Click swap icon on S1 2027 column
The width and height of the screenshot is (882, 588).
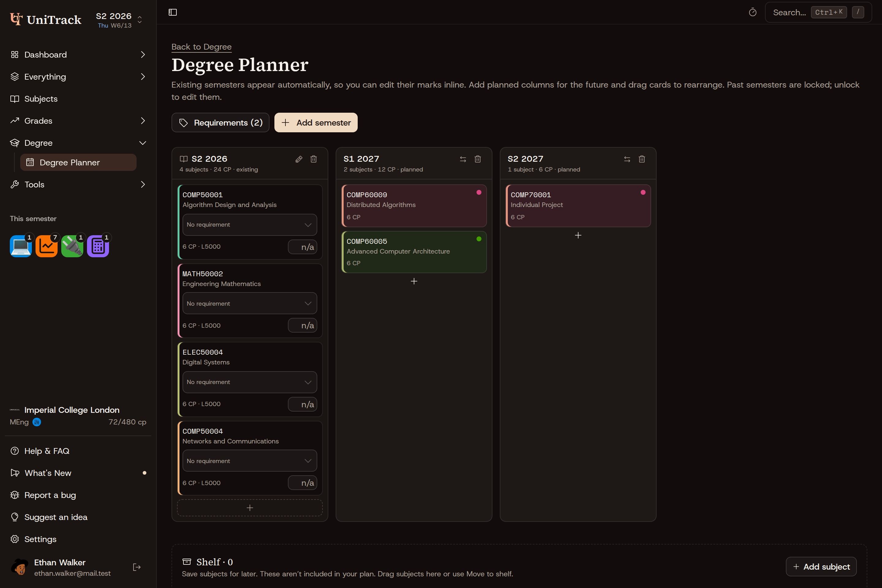463,159
